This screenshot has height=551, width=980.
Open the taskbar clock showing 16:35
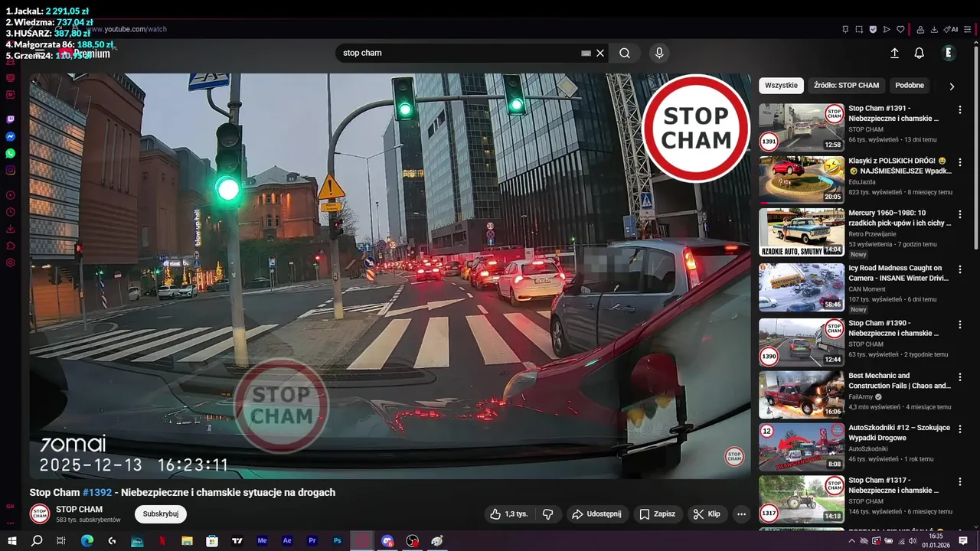(936, 540)
